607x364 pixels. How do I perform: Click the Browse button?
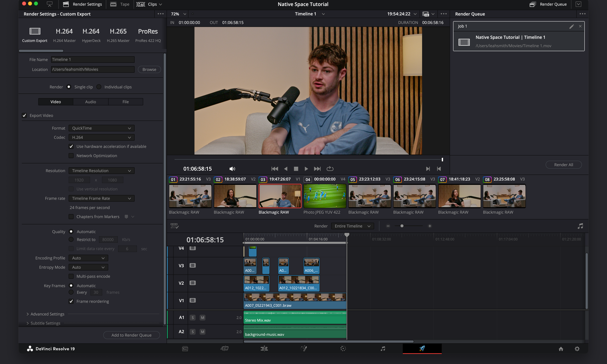[149, 69]
